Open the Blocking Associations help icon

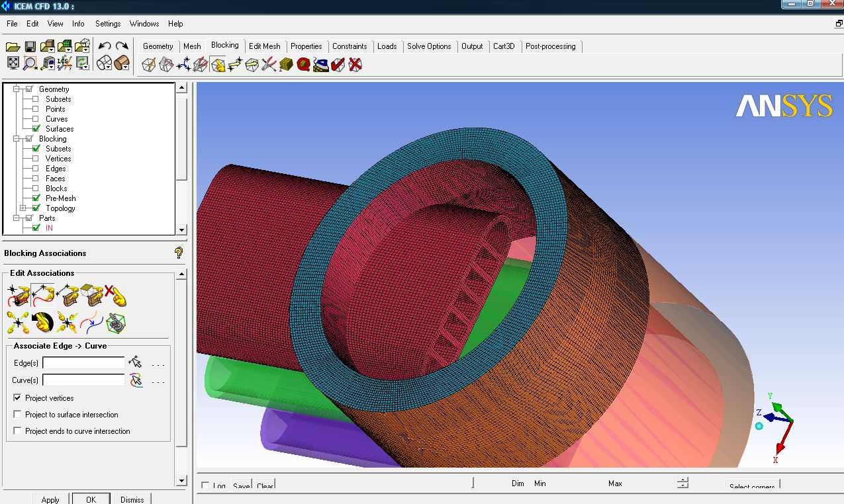tap(178, 253)
